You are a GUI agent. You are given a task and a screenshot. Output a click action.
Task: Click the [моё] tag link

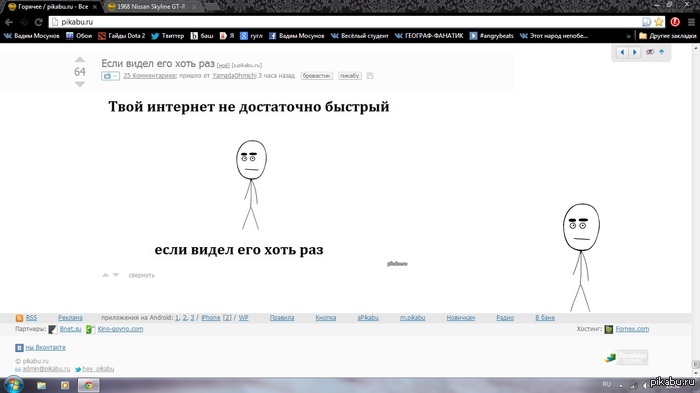[x=223, y=65]
